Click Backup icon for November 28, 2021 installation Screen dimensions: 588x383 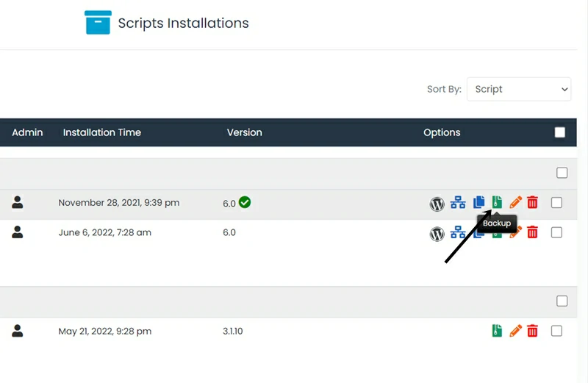(x=497, y=202)
